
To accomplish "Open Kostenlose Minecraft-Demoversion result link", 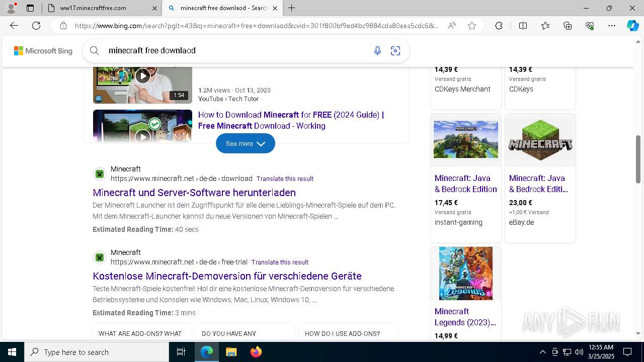I will coord(227,276).
